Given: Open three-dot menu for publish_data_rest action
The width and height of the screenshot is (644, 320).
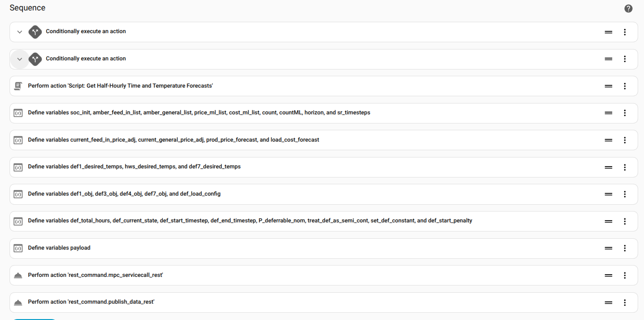Looking at the screenshot, I should 624,302.
